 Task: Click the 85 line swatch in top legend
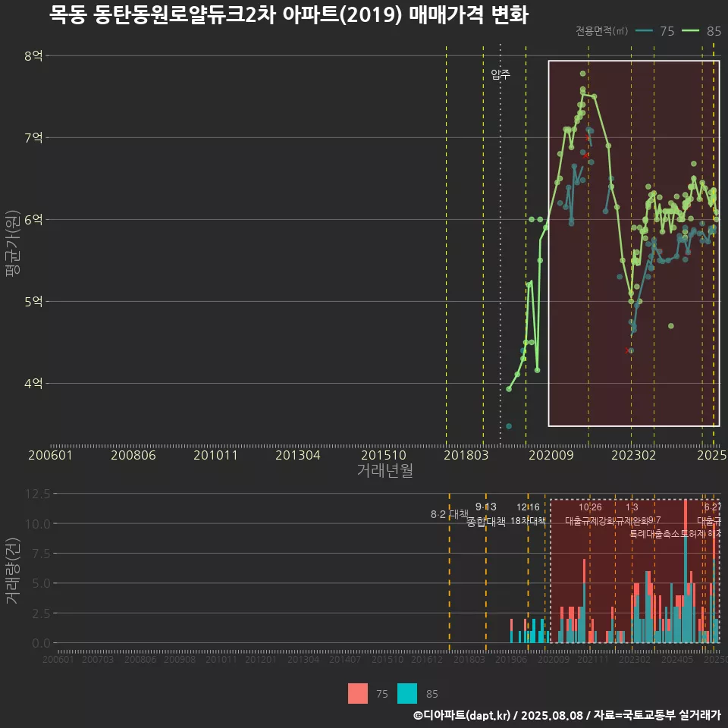(690, 31)
